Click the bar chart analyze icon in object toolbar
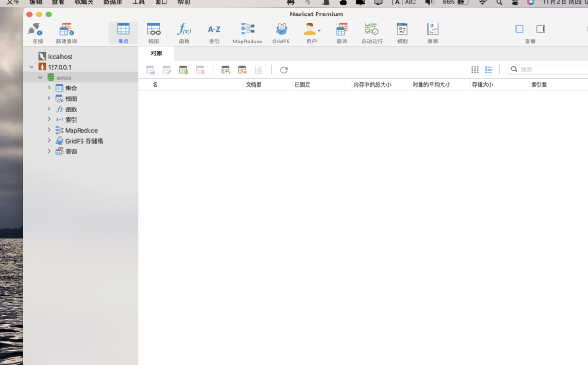 (259, 70)
